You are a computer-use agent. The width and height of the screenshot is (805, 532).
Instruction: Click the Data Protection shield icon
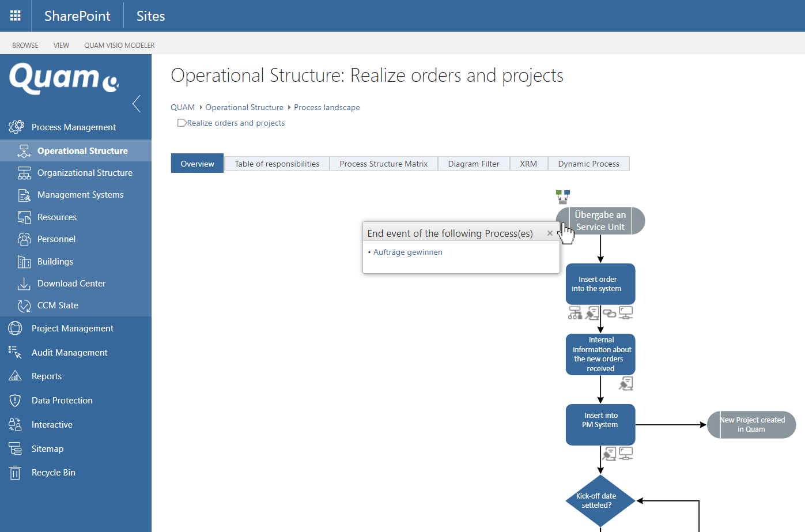pyautogui.click(x=16, y=401)
